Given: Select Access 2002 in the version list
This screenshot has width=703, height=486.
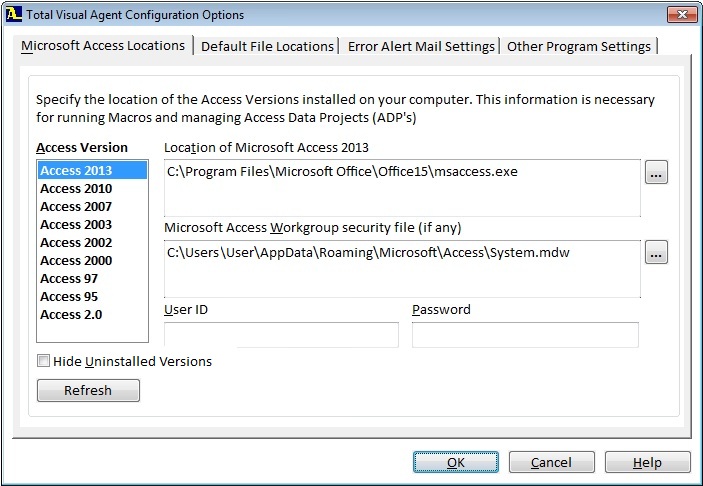Looking at the screenshot, I should click(92, 242).
